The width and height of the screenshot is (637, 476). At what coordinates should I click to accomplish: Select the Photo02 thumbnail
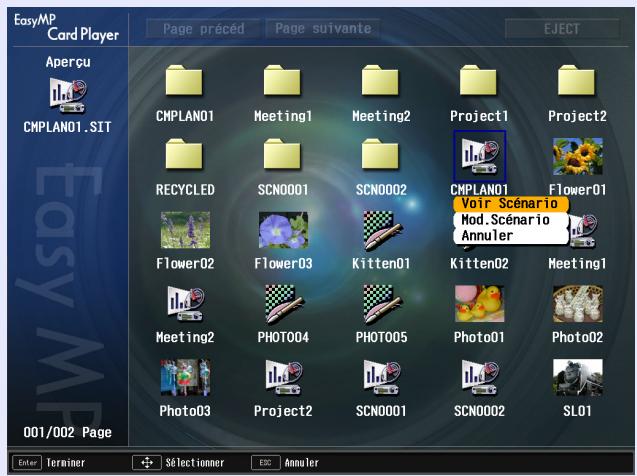click(x=578, y=304)
